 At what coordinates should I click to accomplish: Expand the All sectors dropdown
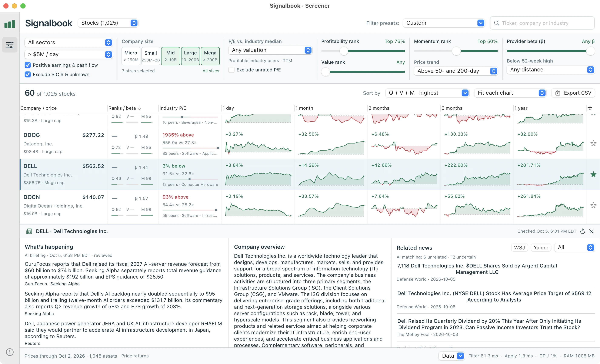(69, 42)
